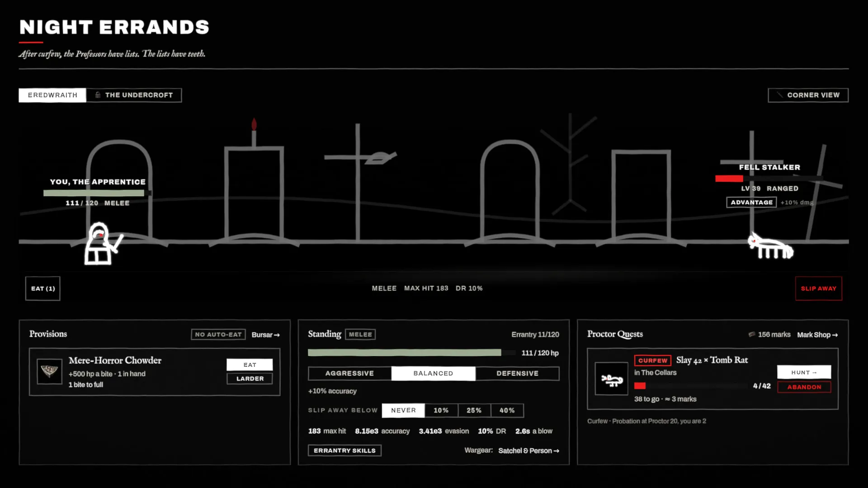Abandon the Tomb Rat quest

click(804, 387)
